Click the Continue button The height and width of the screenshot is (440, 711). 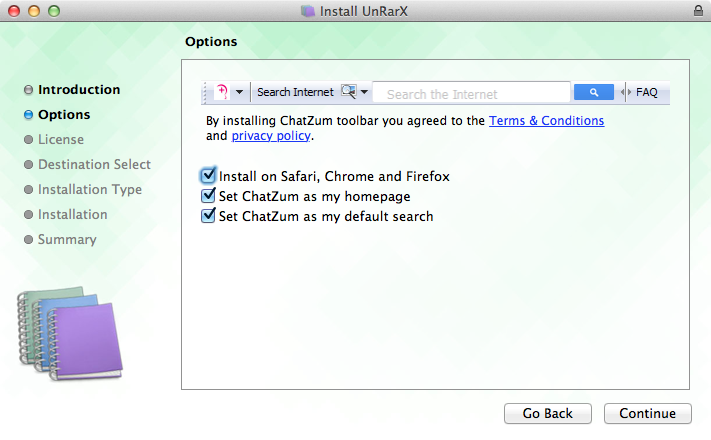pyautogui.click(x=647, y=413)
